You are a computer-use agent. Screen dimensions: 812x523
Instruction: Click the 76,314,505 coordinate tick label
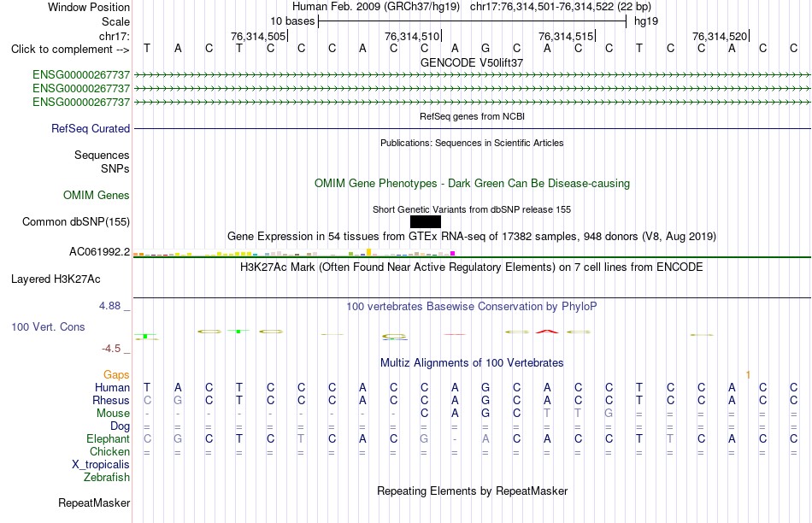[258, 36]
